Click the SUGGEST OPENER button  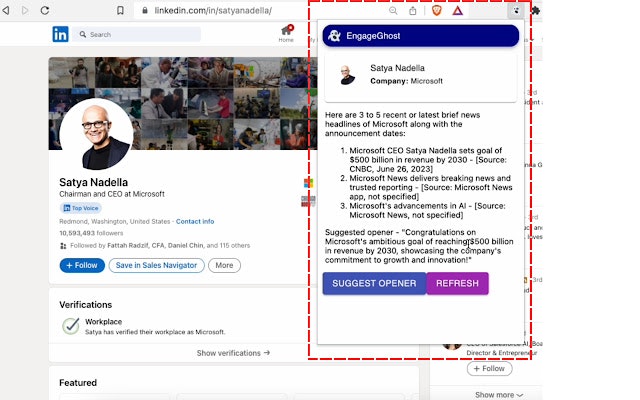[374, 283]
